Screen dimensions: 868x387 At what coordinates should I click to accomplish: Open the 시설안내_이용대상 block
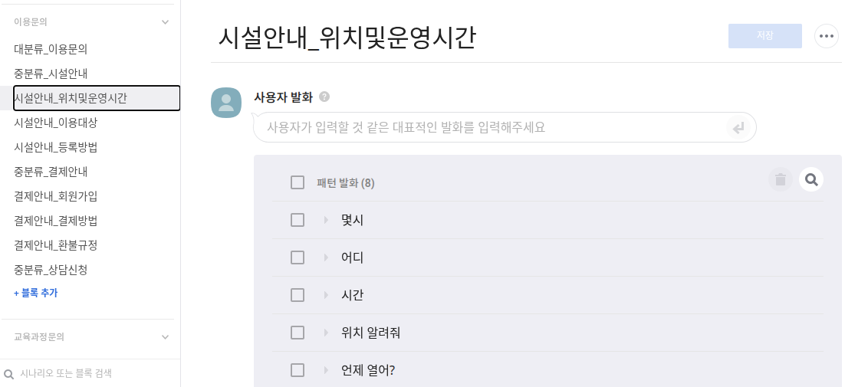[x=55, y=123]
